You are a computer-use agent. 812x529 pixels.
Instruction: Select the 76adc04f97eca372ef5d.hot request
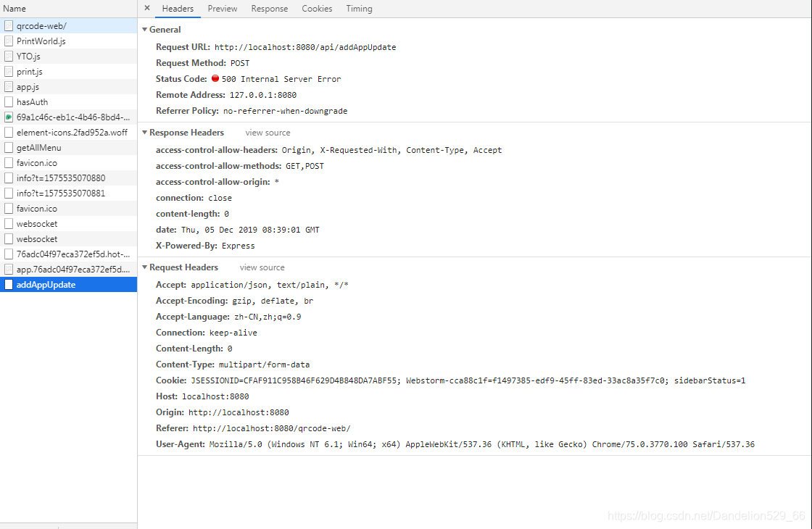(68, 254)
